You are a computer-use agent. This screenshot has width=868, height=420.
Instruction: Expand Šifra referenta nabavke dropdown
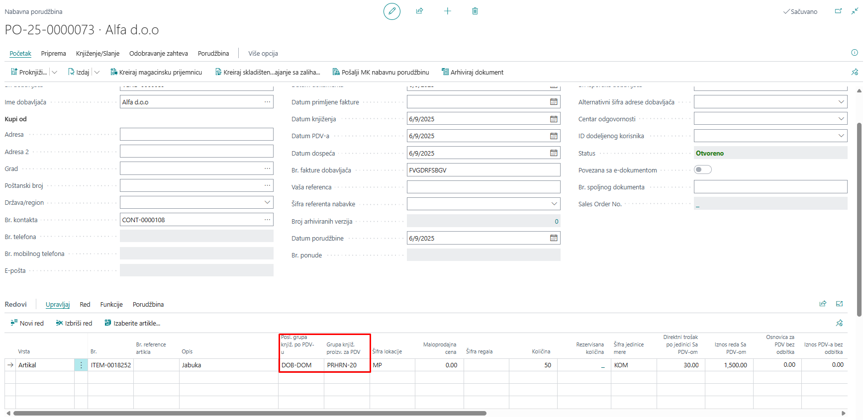tap(554, 204)
